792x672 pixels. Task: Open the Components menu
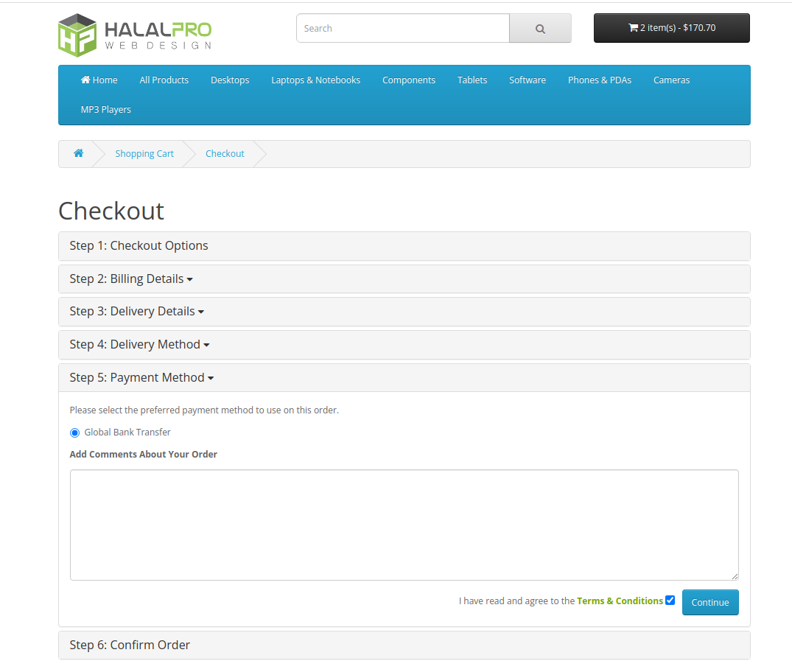pyautogui.click(x=409, y=80)
